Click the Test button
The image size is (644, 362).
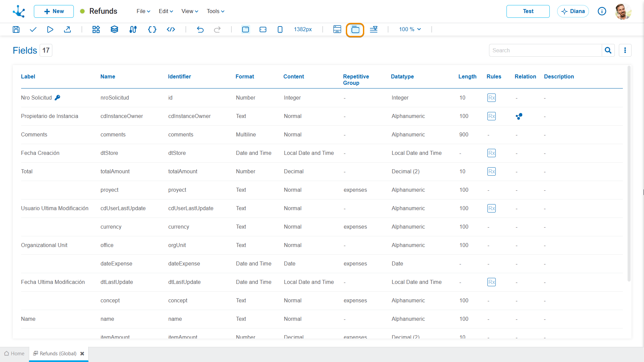528,11
